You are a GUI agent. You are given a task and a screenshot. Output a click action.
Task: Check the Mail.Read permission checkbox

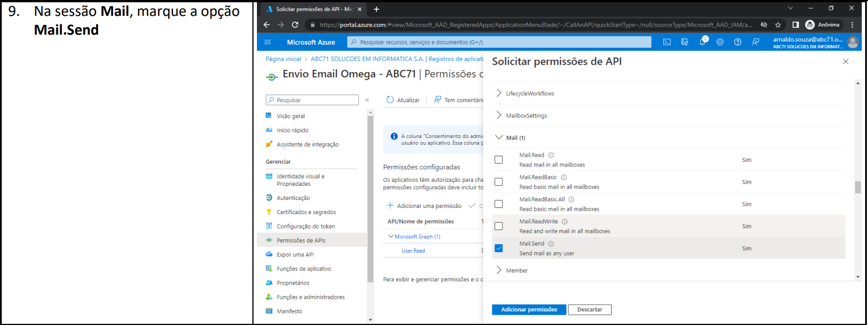click(x=499, y=160)
